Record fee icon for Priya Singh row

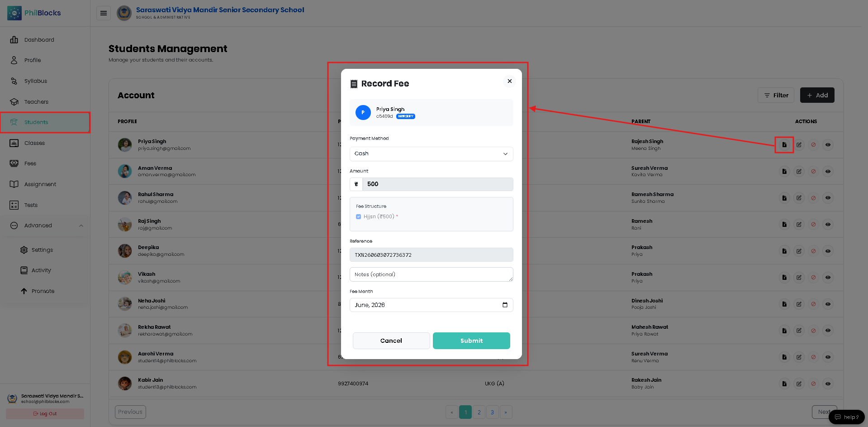point(784,145)
